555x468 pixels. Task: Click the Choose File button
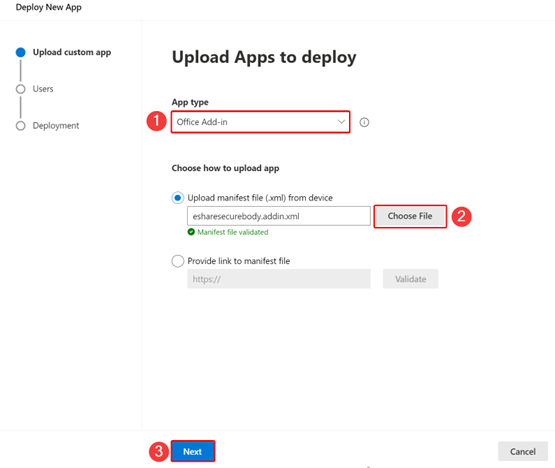click(x=410, y=216)
